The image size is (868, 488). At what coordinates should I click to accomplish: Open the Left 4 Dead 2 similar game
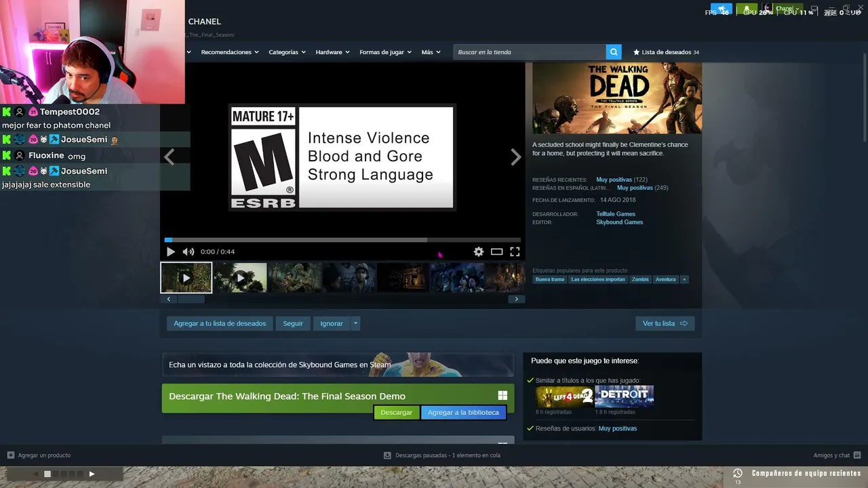pos(565,396)
